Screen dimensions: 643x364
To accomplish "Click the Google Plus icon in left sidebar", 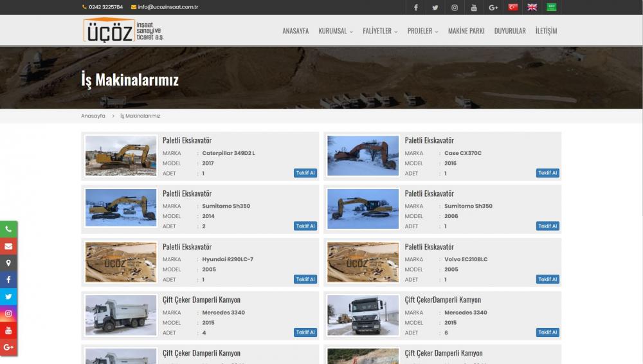I will pos(8,347).
